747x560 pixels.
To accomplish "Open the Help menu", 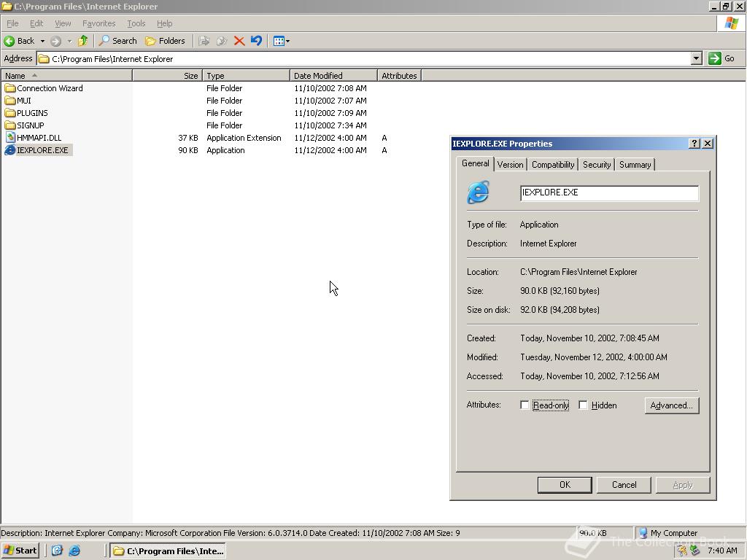I will click(x=164, y=23).
